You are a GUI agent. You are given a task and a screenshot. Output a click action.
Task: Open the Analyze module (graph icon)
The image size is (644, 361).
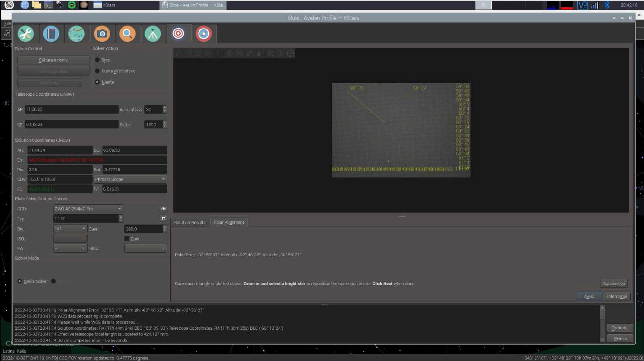point(76,34)
